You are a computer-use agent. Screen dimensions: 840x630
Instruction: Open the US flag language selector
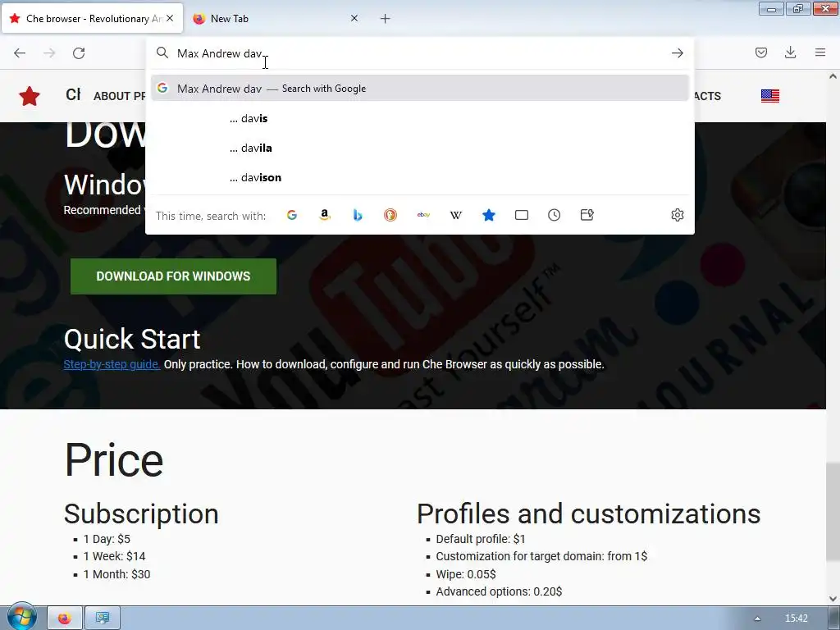[769, 96]
